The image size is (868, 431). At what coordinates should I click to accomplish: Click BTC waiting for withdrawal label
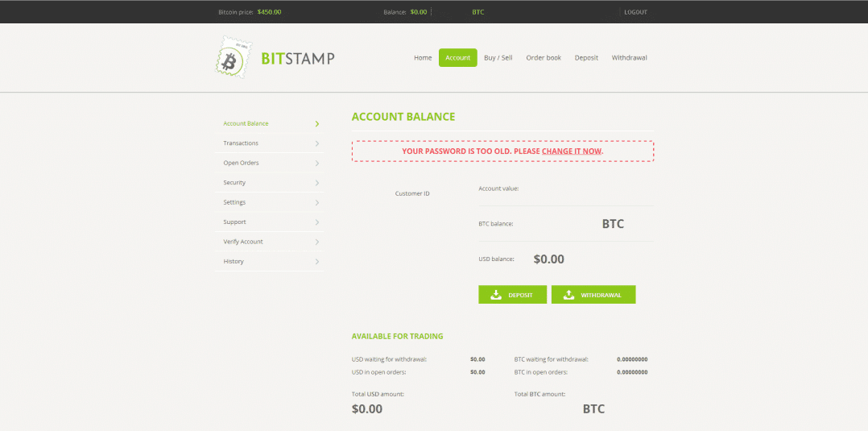(552, 359)
